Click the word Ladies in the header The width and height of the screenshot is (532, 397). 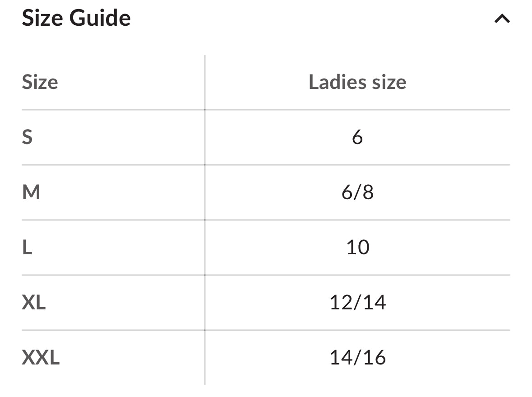point(338,82)
